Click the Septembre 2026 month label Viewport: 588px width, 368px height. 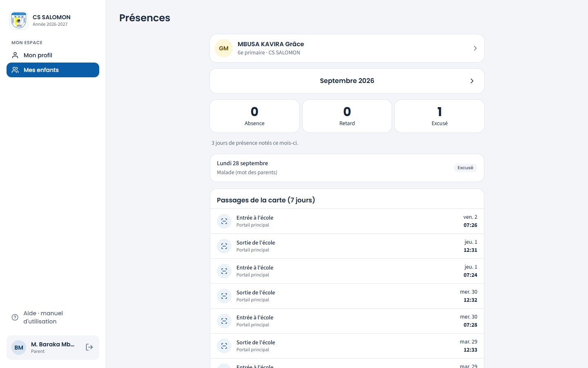[347, 81]
